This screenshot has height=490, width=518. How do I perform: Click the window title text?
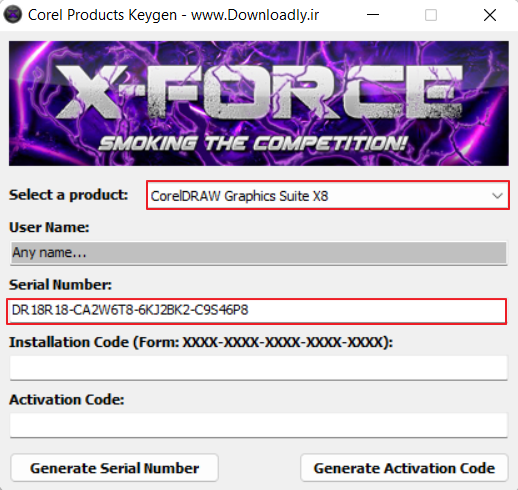tap(173, 15)
